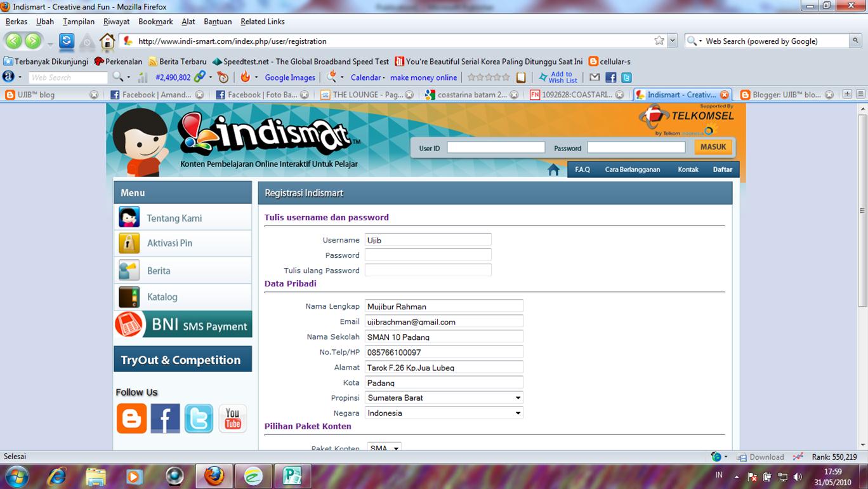Click the header User ID field

(496, 147)
